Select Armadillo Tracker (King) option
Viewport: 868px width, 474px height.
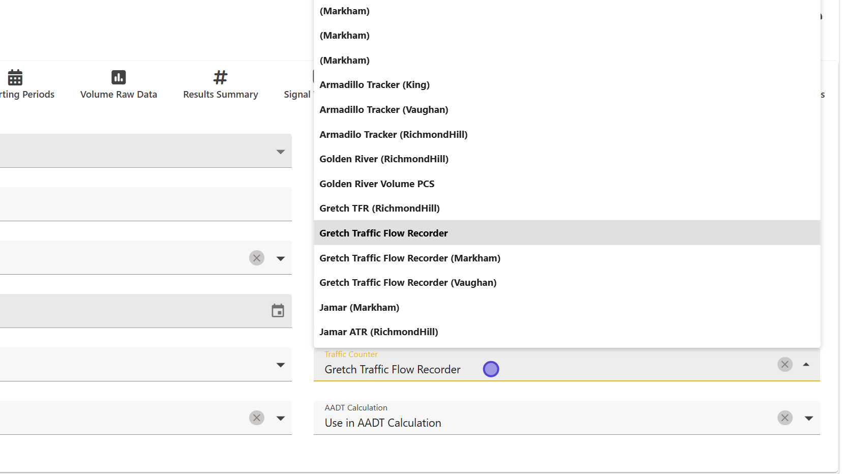pos(374,85)
